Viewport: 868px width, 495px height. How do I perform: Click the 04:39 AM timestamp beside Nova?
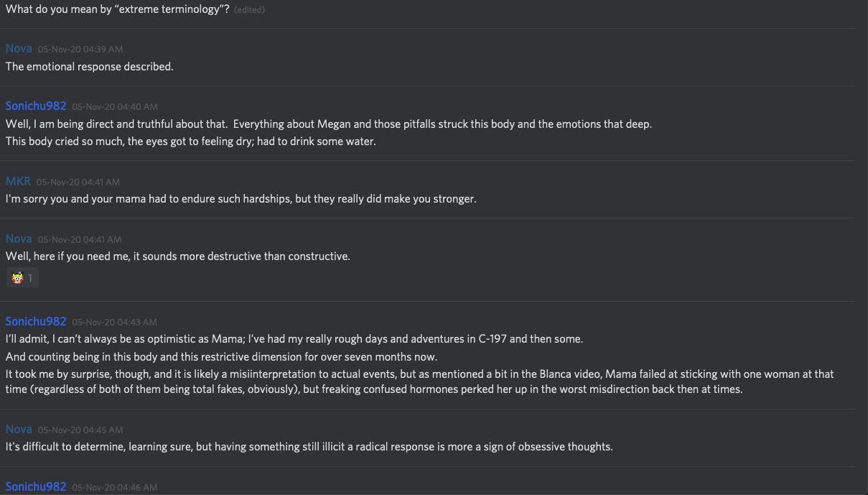80,49
